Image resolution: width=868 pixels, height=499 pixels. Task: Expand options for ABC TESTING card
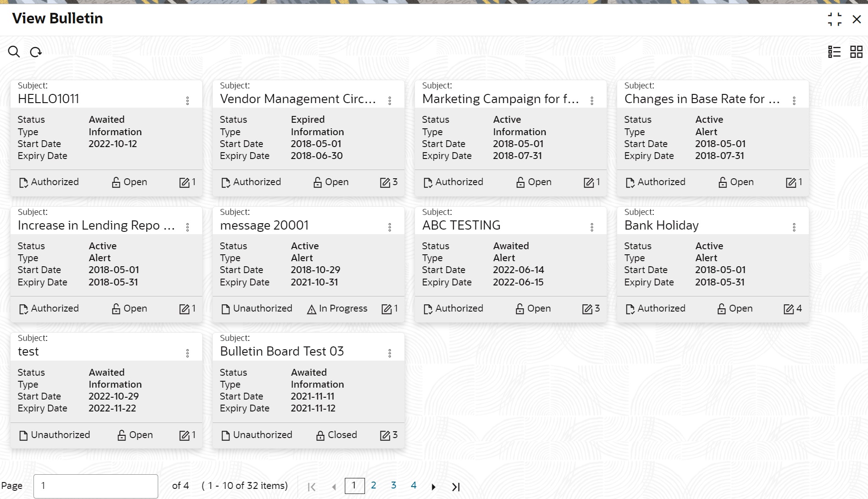point(592,227)
